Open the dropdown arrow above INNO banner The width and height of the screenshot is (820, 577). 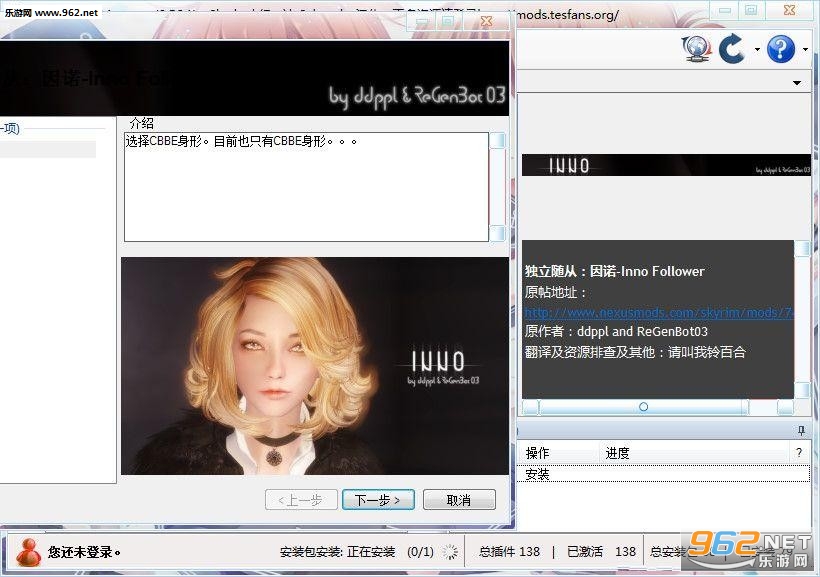coord(797,83)
